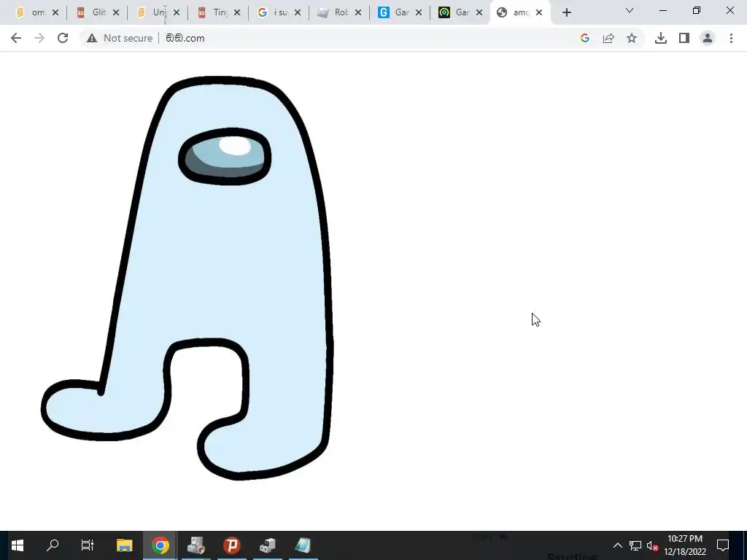Open the Chrome downloads icon
Screen dimensions: 747x560
coord(661,38)
